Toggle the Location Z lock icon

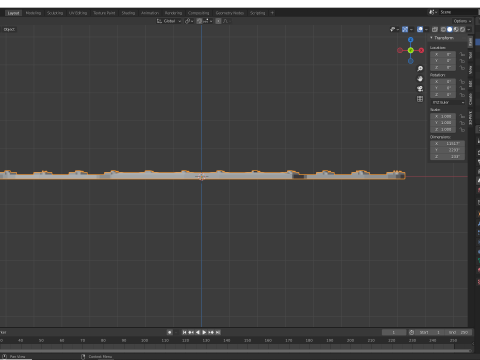[x=462, y=68]
